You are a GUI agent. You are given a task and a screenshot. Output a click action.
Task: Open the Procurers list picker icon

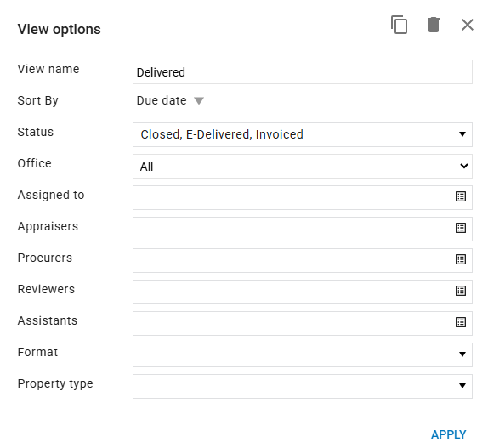[461, 259]
